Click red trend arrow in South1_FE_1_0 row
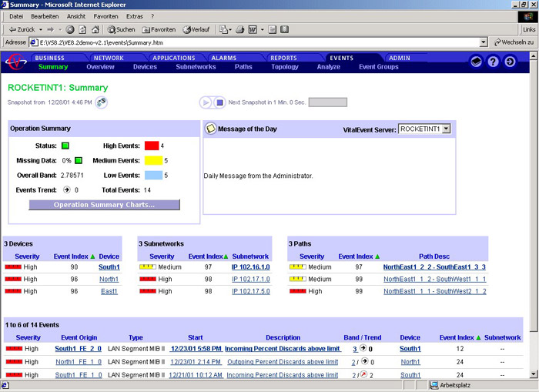The width and height of the screenshot is (539, 392). (x=363, y=374)
